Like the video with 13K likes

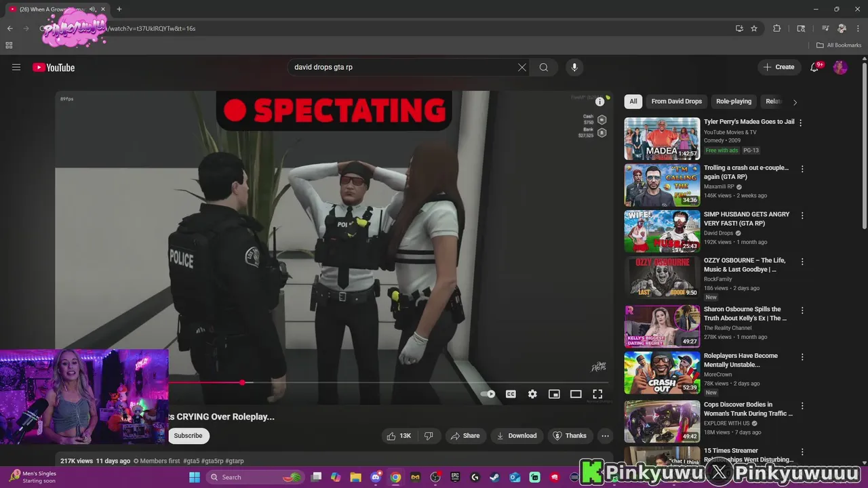pyautogui.click(x=399, y=436)
